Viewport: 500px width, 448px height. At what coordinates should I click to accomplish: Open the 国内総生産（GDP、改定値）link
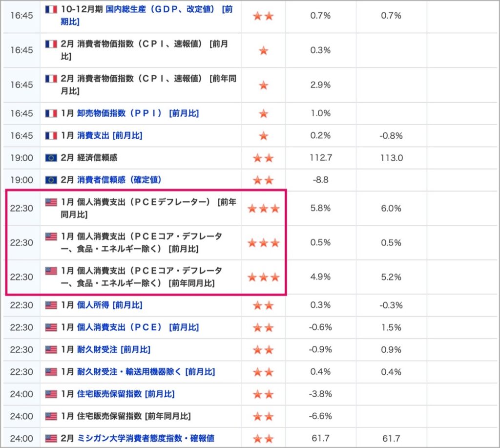146,15
